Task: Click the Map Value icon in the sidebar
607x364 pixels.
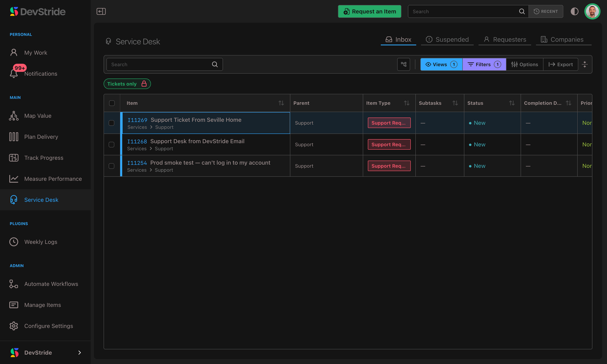Action: pyautogui.click(x=14, y=116)
